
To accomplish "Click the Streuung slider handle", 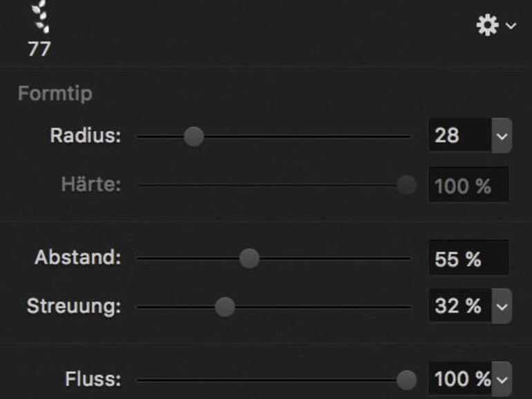I will [x=225, y=306].
